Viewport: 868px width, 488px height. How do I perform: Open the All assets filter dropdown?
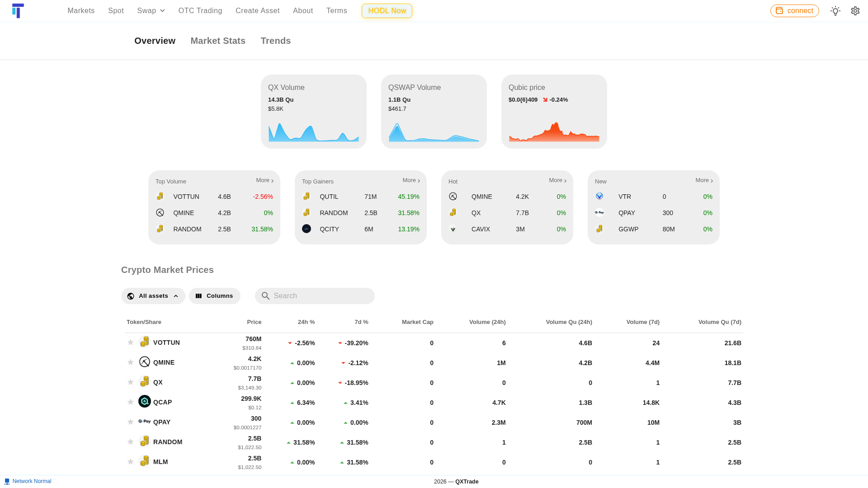(153, 296)
